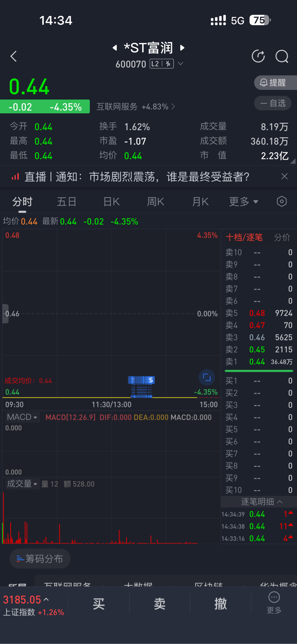
Task: Tap the S marker on the chart
Action: [151, 380]
